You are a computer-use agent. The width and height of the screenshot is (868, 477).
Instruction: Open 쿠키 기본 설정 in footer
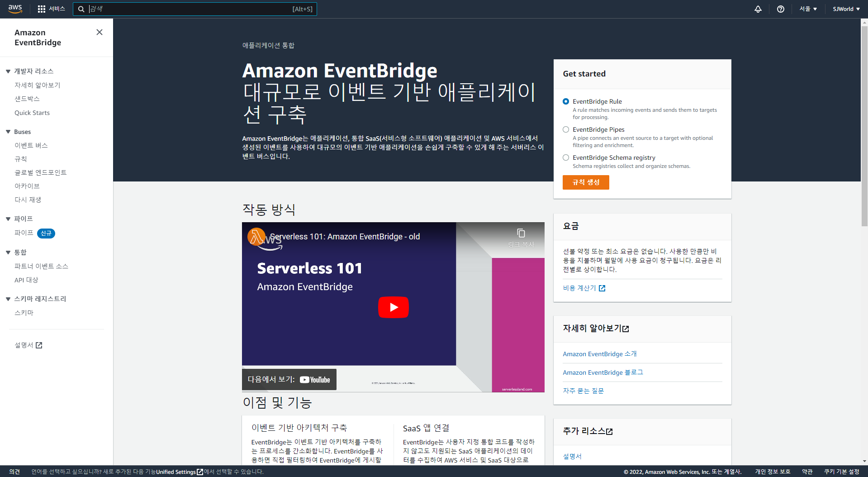[x=842, y=472]
